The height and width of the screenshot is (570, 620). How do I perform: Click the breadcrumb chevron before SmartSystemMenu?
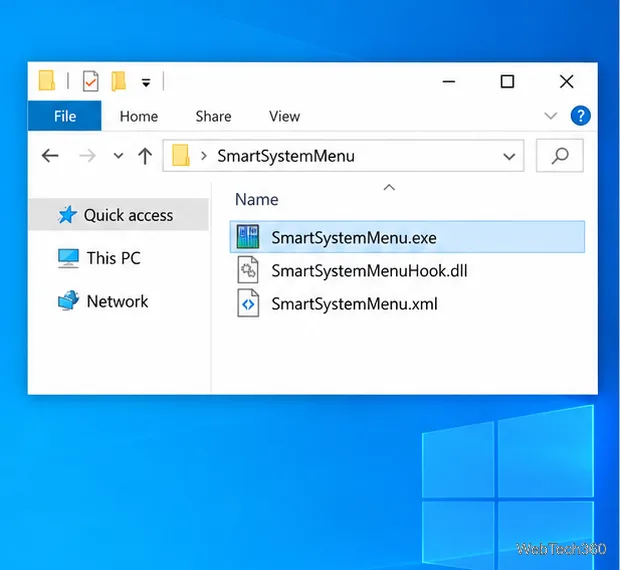[x=204, y=156]
